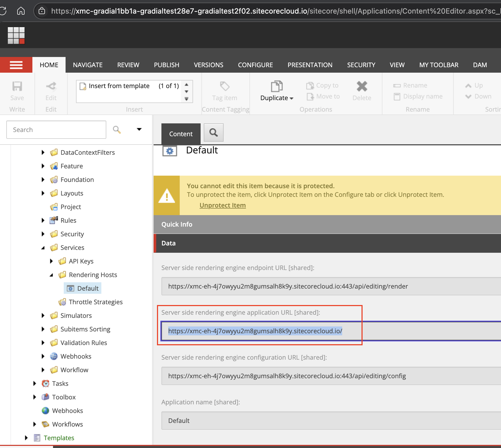Collapse the Services tree folder
The height and width of the screenshot is (448, 501).
pos(43,248)
